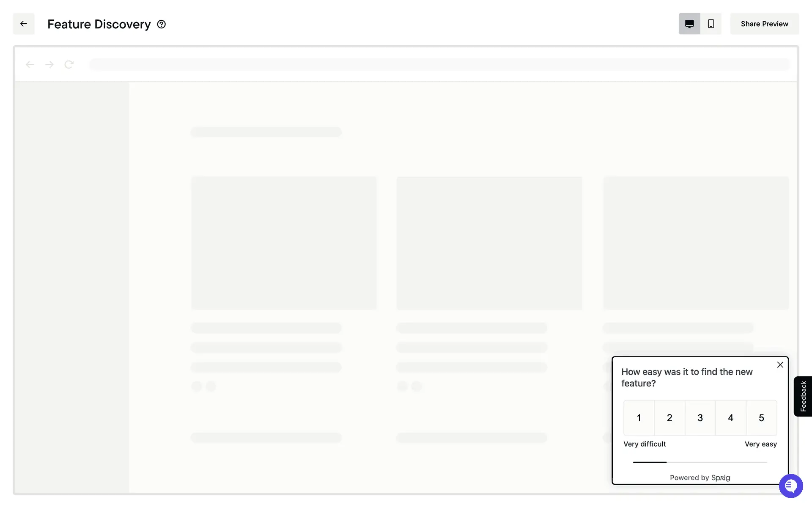
Task: Open the chat support bubble
Action: coord(791,486)
